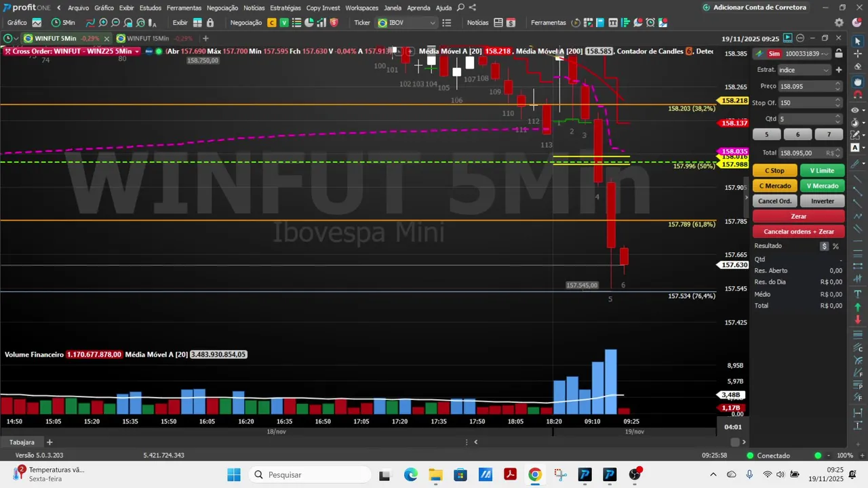Click the 5Min timeframe clock icon
The image size is (868, 488).
(56, 22)
